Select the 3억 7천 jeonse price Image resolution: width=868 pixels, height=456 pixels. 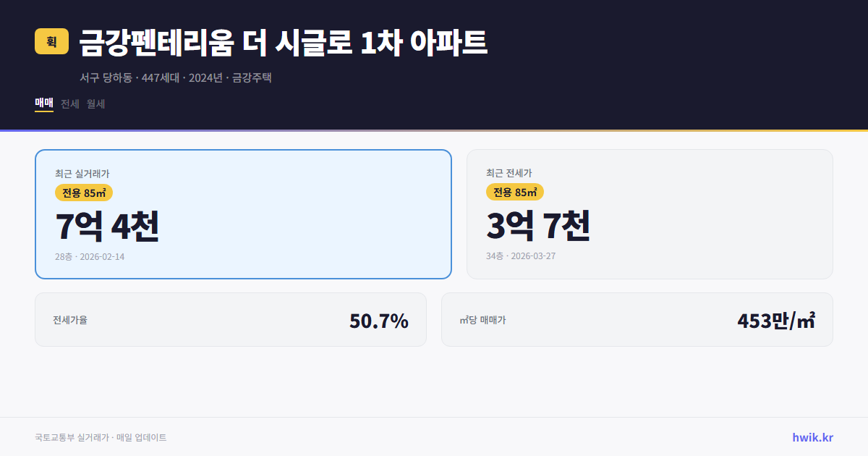pos(540,227)
